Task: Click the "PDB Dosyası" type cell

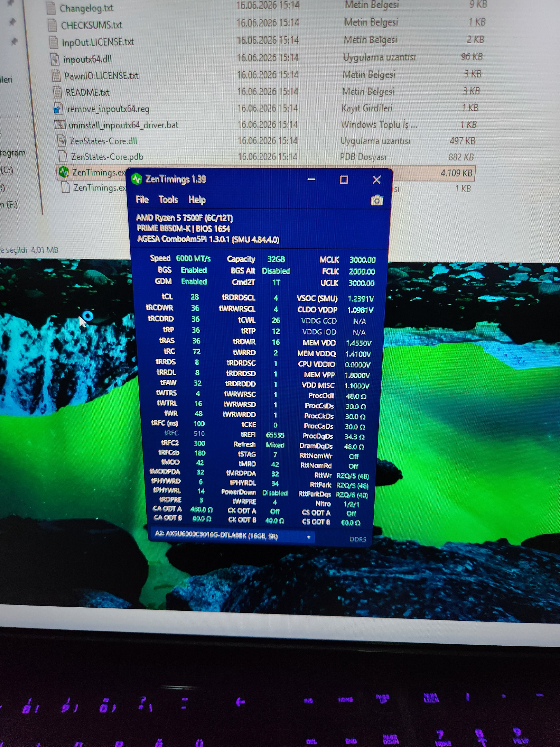Action: point(363,157)
